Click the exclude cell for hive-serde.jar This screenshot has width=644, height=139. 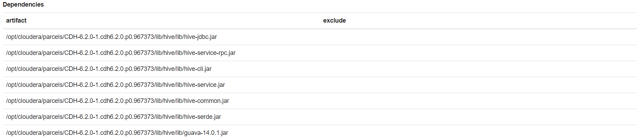tap(478, 117)
